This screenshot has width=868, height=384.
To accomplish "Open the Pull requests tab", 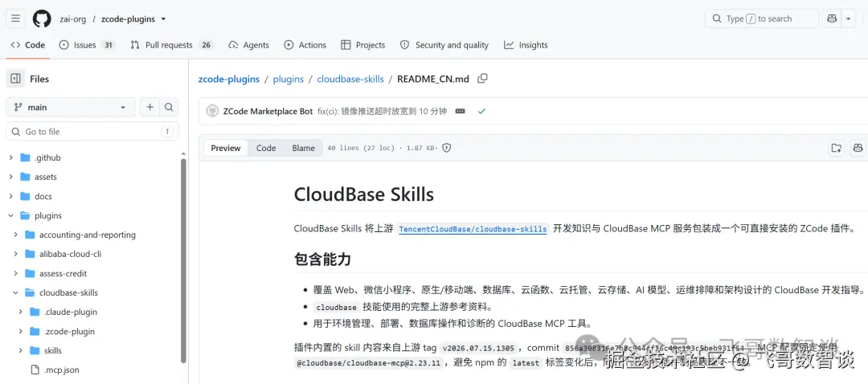I will [x=172, y=45].
